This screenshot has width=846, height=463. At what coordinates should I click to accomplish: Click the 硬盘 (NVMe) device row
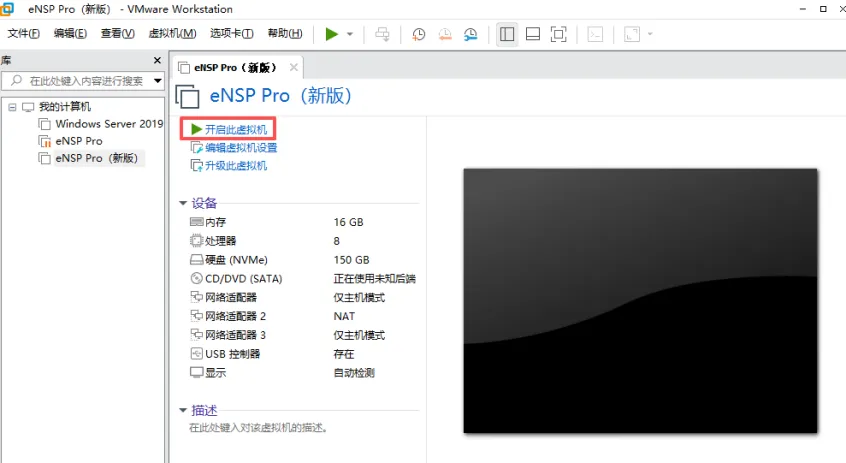coord(302,260)
